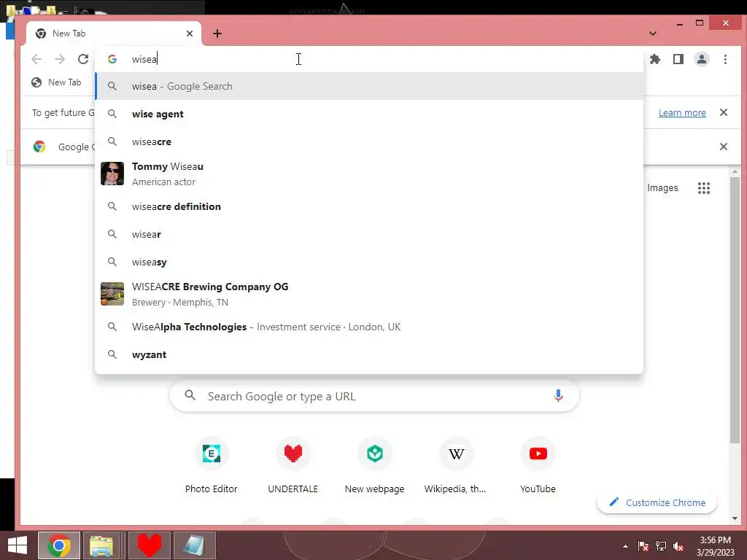Choose the WiseAlpha Technologies suggestion

pos(369,327)
